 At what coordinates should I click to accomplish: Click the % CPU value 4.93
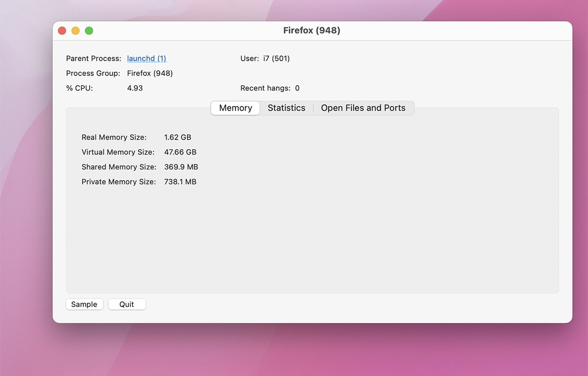pyautogui.click(x=135, y=88)
